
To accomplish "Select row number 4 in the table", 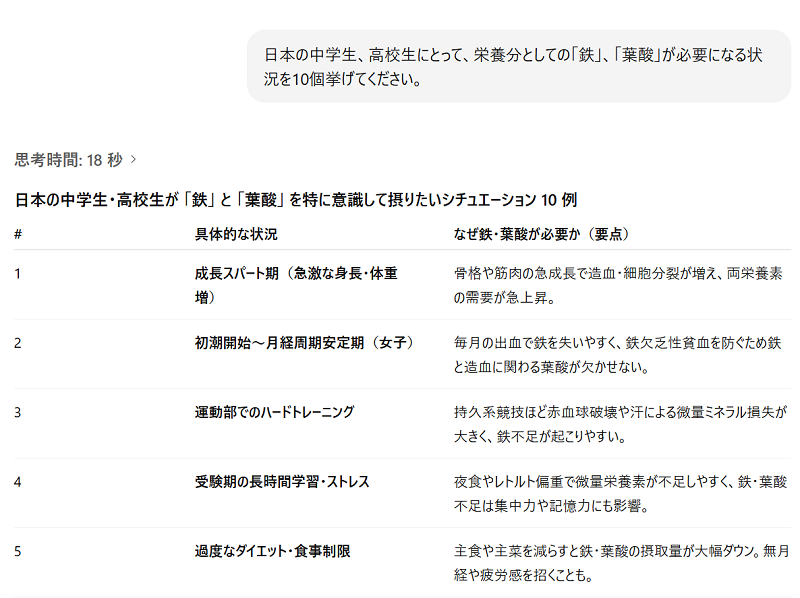I will coord(18,481).
